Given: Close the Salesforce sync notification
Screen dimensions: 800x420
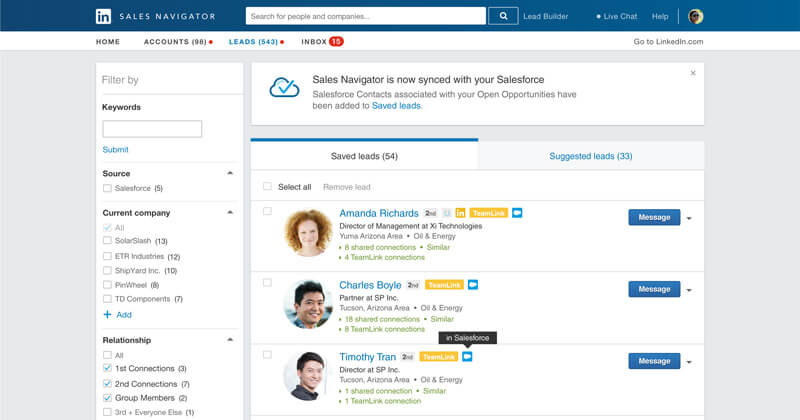Looking at the screenshot, I should pyautogui.click(x=693, y=73).
